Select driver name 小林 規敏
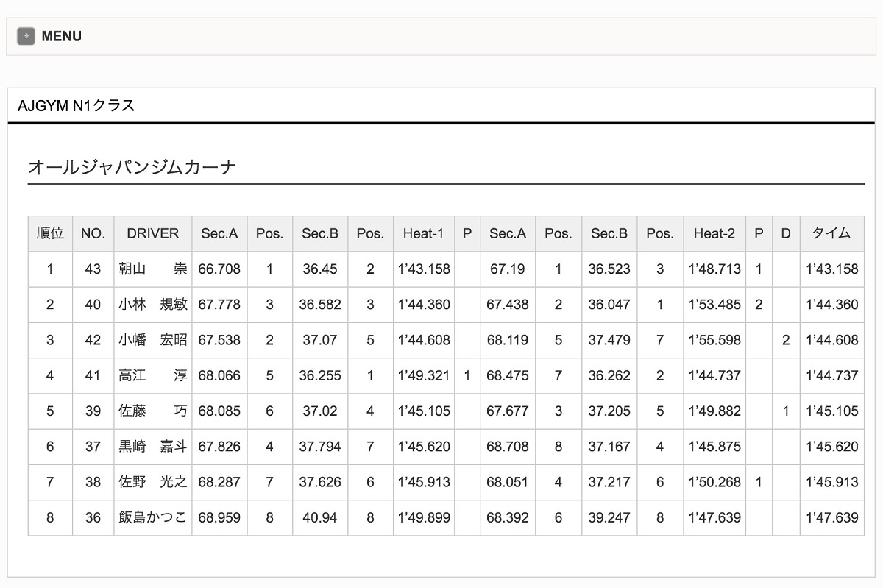This screenshot has width=883, height=588. coord(153,305)
